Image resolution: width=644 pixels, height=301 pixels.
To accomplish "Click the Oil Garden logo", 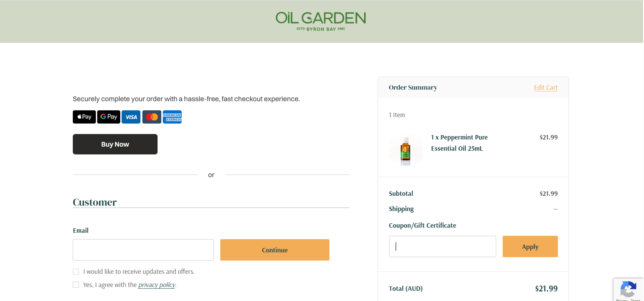I will (321, 21).
